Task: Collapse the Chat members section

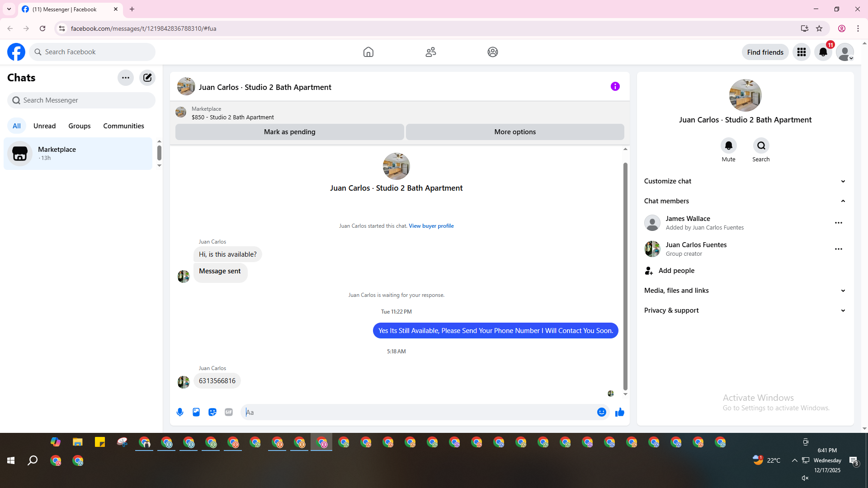Action: click(843, 201)
